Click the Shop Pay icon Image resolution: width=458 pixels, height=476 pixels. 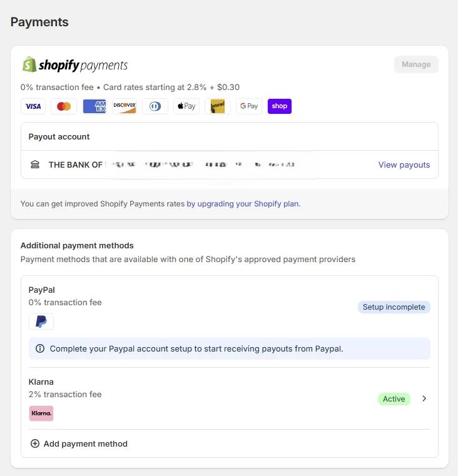280,106
